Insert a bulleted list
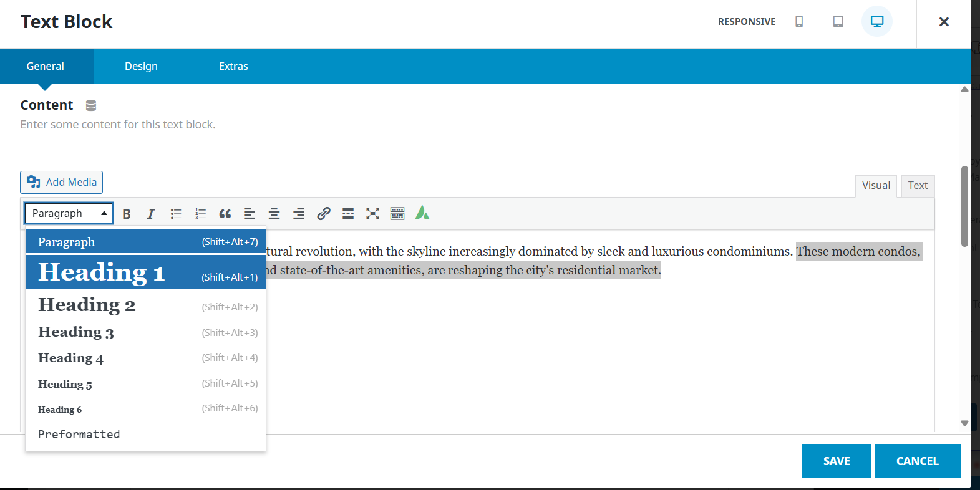This screenshot has height=490, width=980. (176, 214)
